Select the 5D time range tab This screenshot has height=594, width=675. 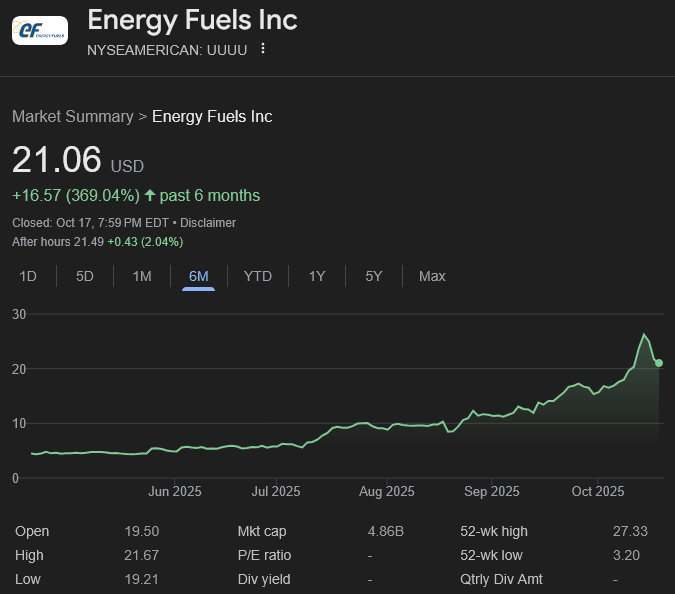85,276
